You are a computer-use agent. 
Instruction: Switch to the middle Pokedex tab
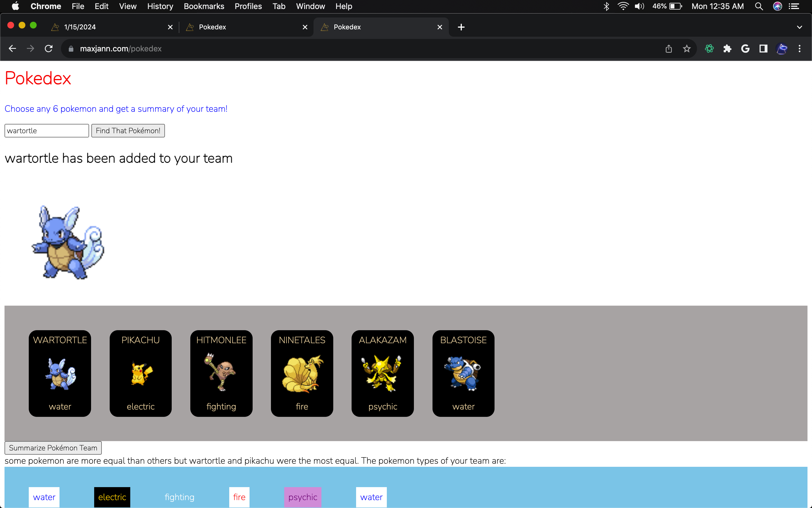247,27
